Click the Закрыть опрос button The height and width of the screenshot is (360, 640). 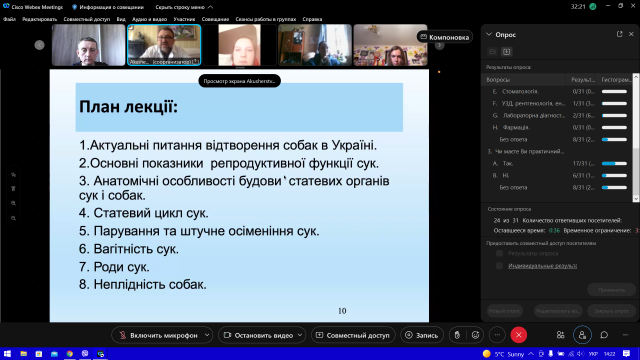[611, 311]
